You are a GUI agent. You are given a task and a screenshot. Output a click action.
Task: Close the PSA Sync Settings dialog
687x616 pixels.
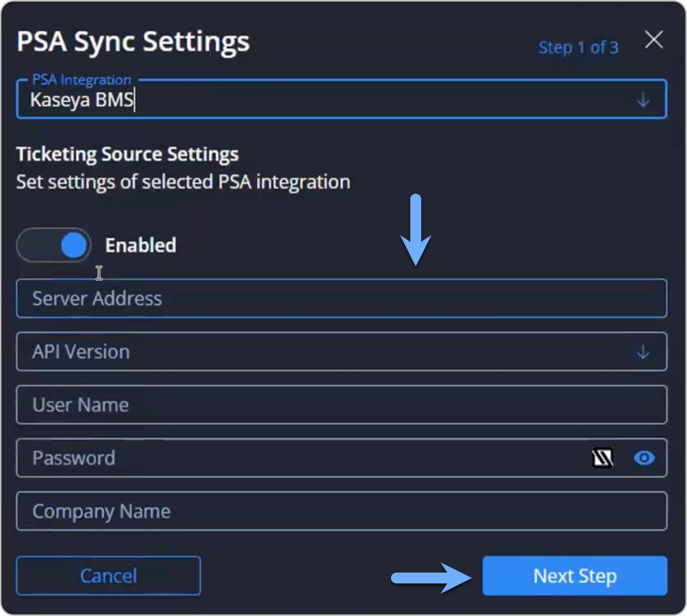(x=653, y=40)
